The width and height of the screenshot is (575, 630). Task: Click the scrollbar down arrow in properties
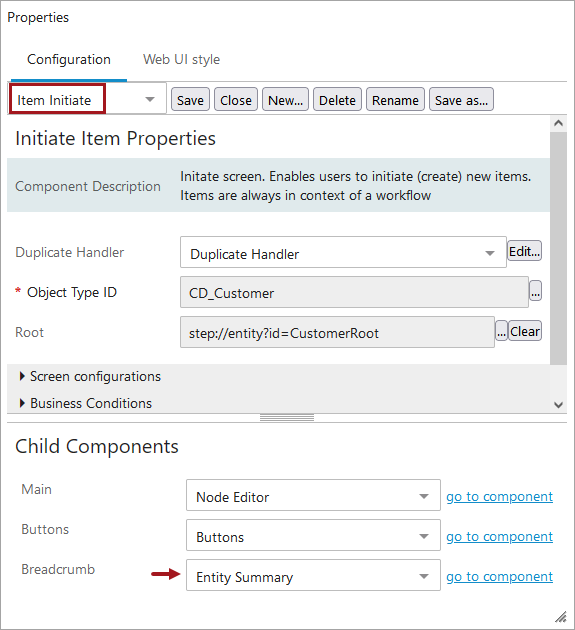558,405
